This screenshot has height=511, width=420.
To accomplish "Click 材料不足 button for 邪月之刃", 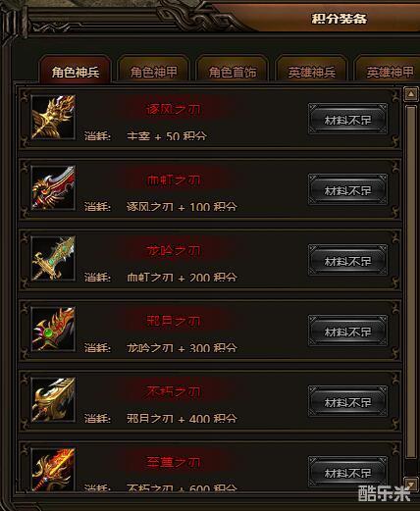I will [347, 331].
